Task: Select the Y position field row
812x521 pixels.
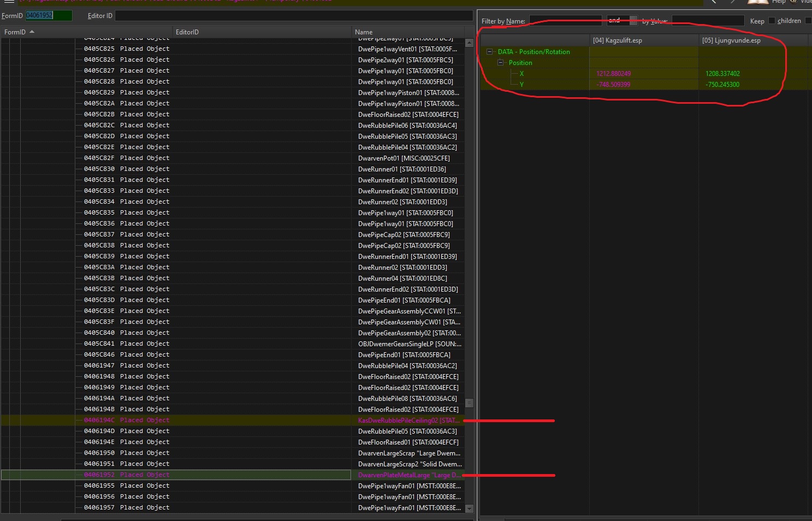Action: (x=644, y=85)
